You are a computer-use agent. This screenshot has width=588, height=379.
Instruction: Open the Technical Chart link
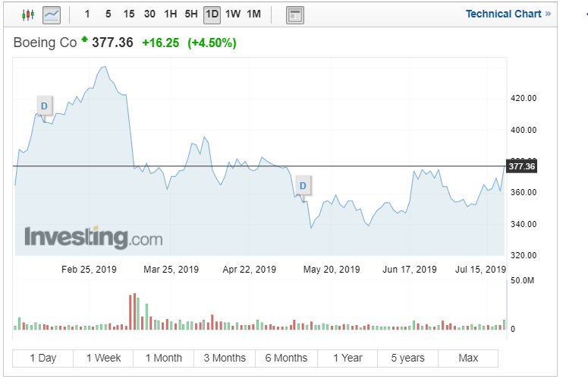[504, 14]
